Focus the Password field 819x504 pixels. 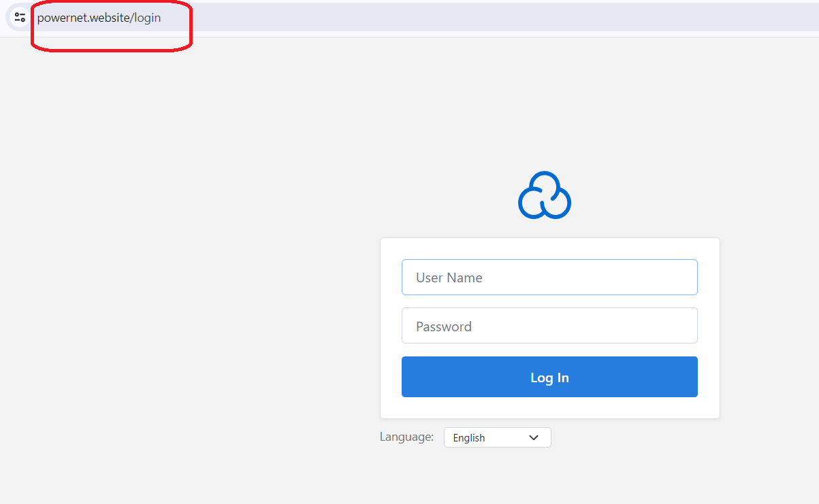[x=549, y=326]
